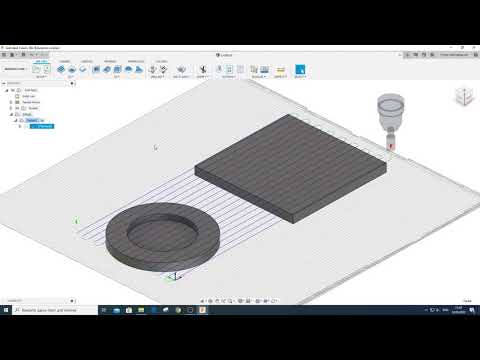Select the Untitled document tab
Image resolution: width=480 pixels, height=360 pixels.
pos(224,55)
